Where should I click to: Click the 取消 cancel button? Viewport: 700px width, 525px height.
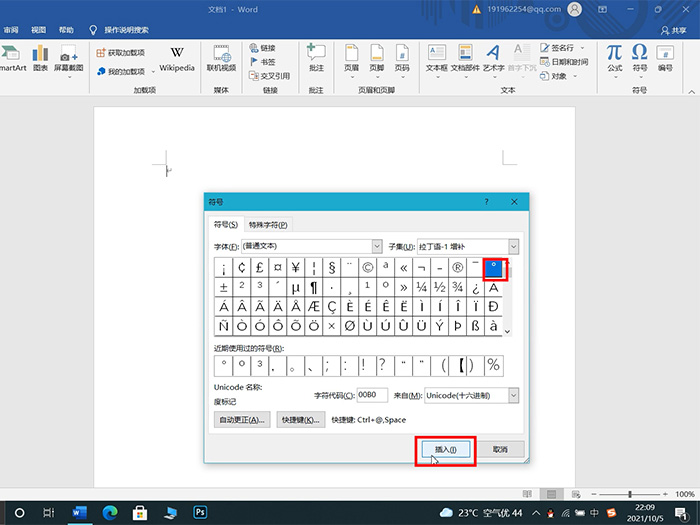tap(500, 450)
